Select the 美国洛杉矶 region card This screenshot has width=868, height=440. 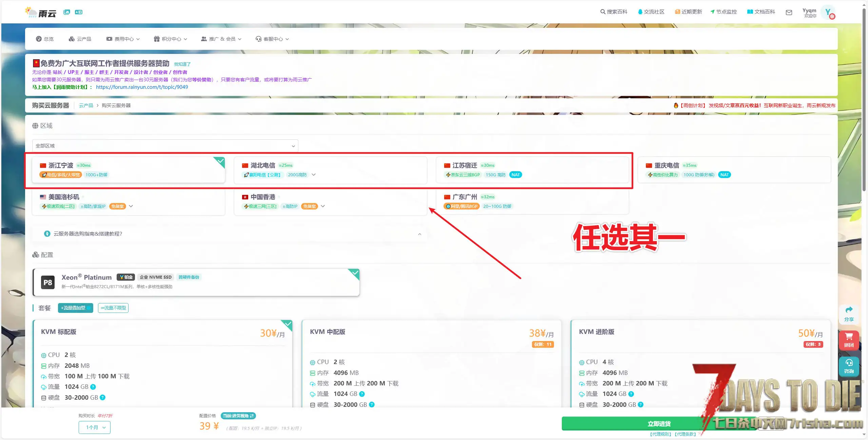coord(129,202)
